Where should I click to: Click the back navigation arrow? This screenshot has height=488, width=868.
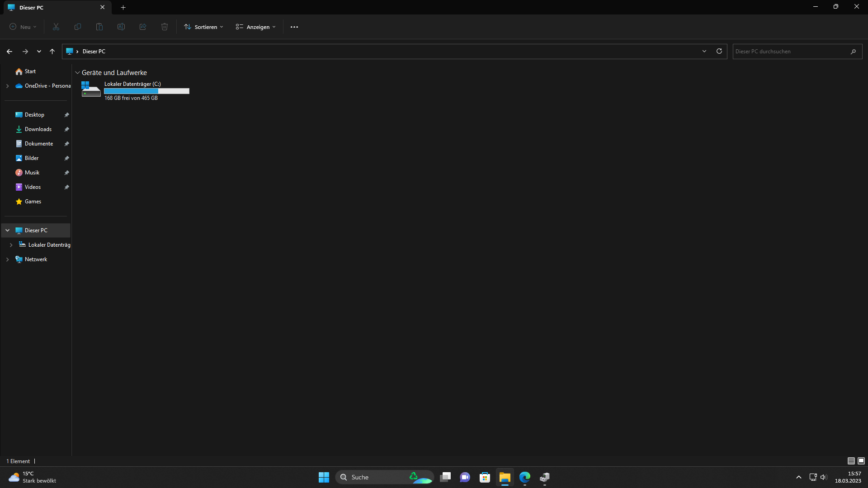click(9, 52)
